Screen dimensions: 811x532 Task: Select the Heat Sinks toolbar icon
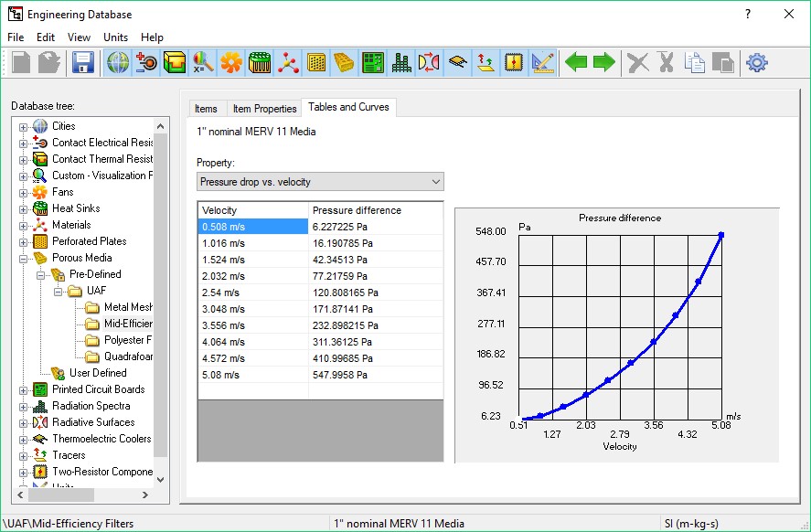260,62
